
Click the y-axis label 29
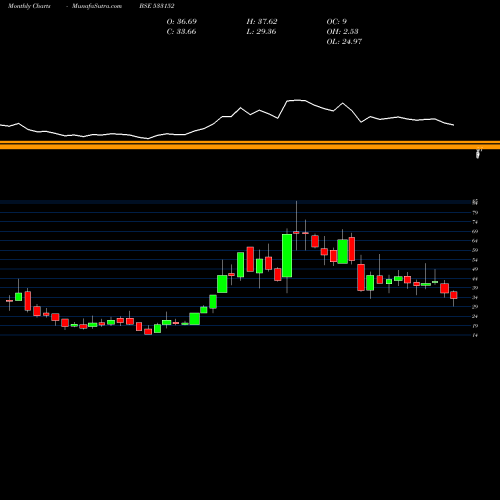(475, 307)
